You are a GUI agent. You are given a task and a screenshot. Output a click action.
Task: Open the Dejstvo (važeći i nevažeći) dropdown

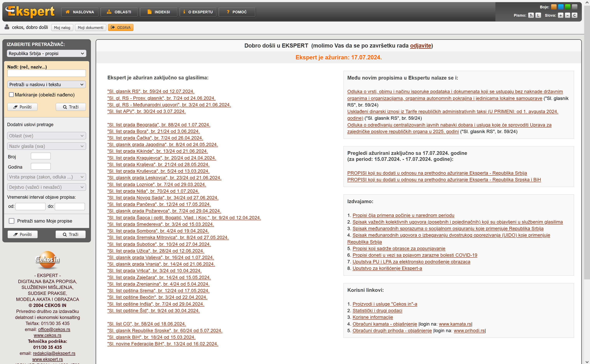(x=46, y=187)
